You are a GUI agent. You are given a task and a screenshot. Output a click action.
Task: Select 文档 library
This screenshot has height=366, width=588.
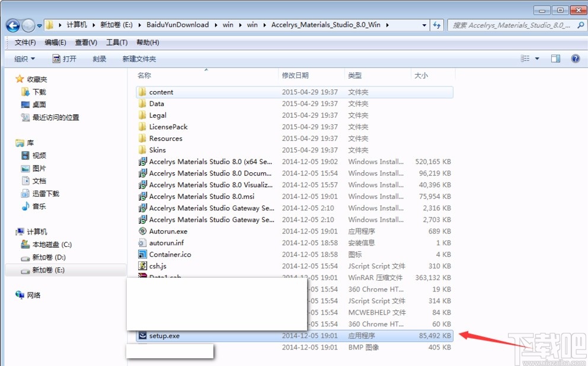click(x=39, y=181)
